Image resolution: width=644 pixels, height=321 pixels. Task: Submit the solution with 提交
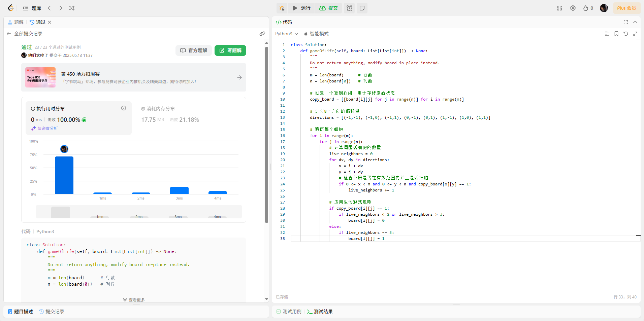point(328,8)
